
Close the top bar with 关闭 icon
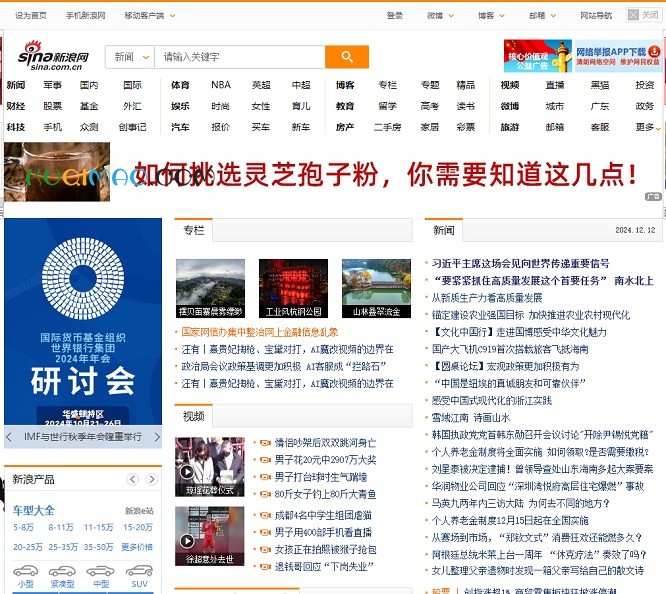[x=643, y=15]
